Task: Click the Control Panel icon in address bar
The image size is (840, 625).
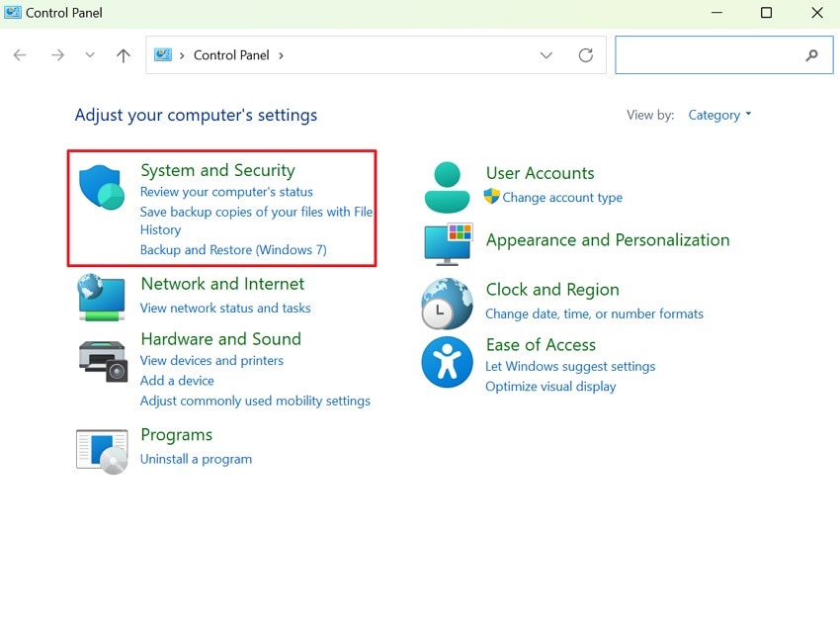Action: [x=163, y=54]
